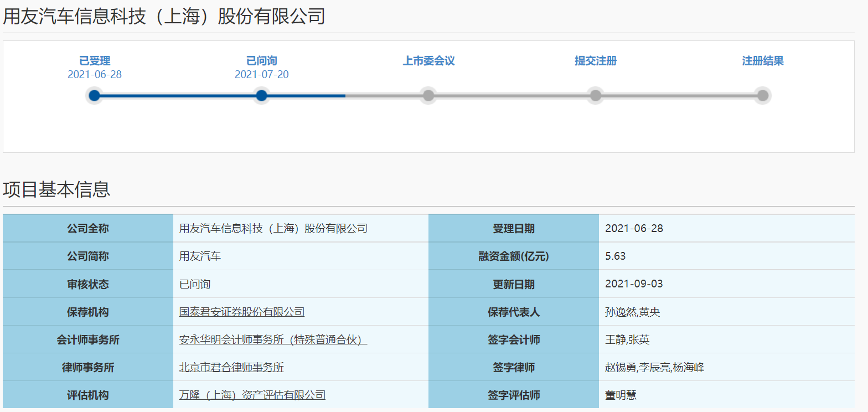Select the 提交注册 stage label
This screenshot has height=412, width=868.
596,61
